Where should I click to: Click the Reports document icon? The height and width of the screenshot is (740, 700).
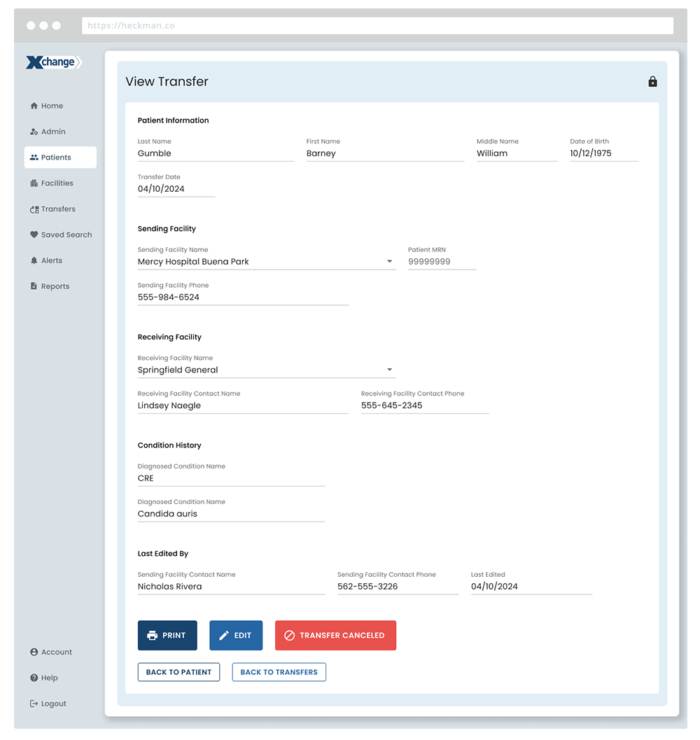pyautogui.click(x=34, y=286)
